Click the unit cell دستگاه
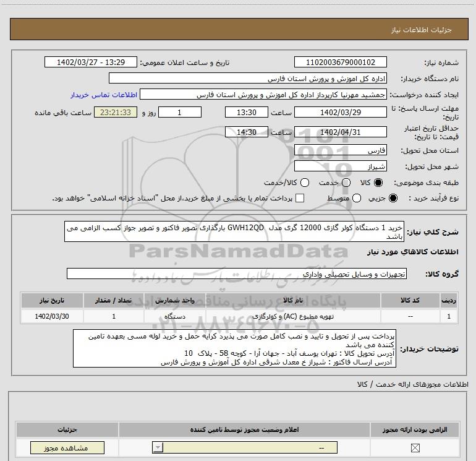The height and width of the screenshot is (461, 476). [x=175, y=316]
